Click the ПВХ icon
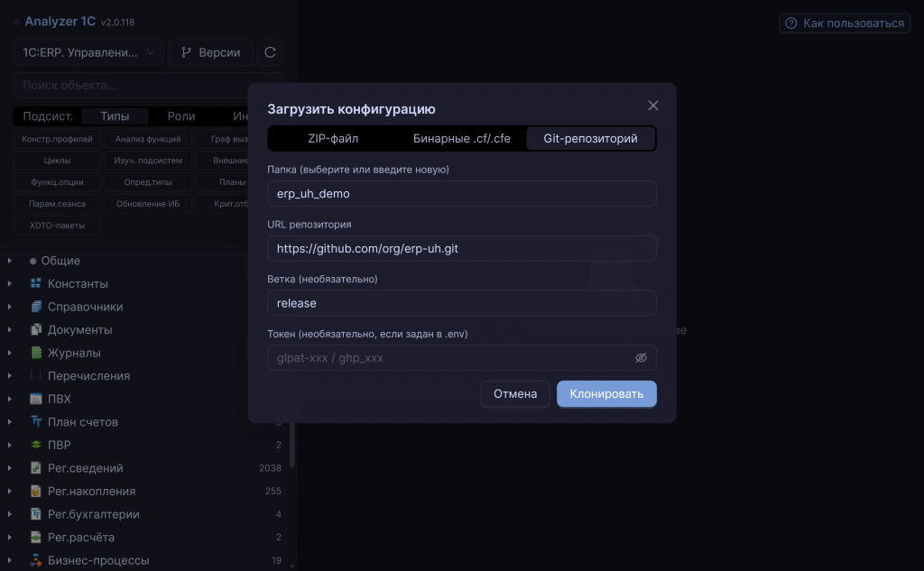This screenshot has width=924, height=571. pos(36,399)
